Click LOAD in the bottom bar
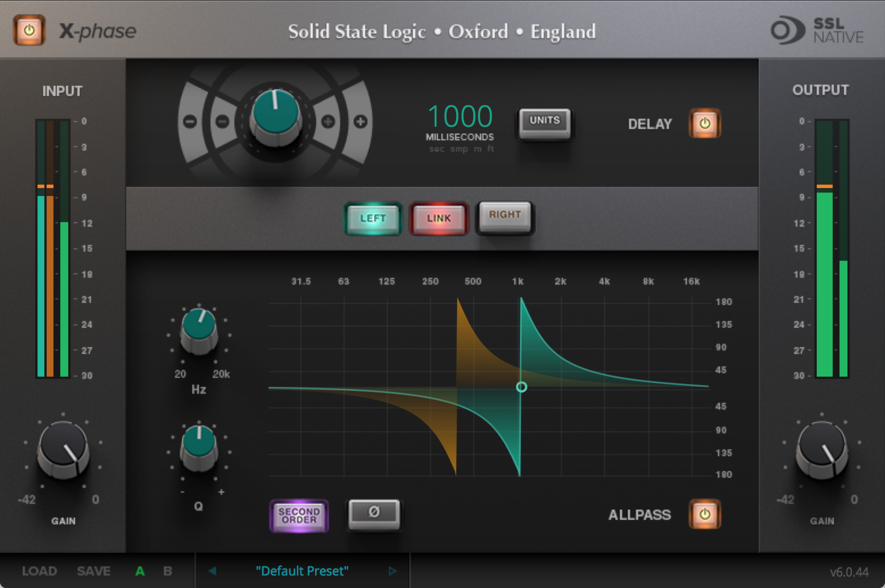This screenshot has width=885, height=588. point(40,571)
